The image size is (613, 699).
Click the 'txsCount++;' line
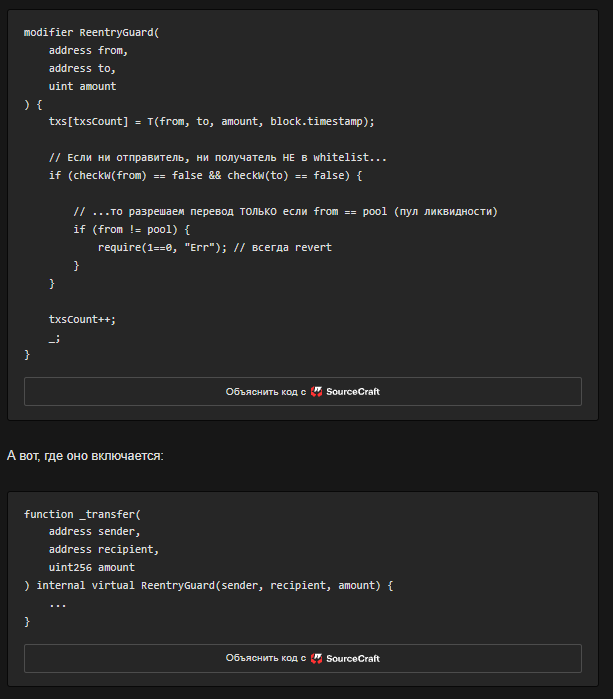75,319
